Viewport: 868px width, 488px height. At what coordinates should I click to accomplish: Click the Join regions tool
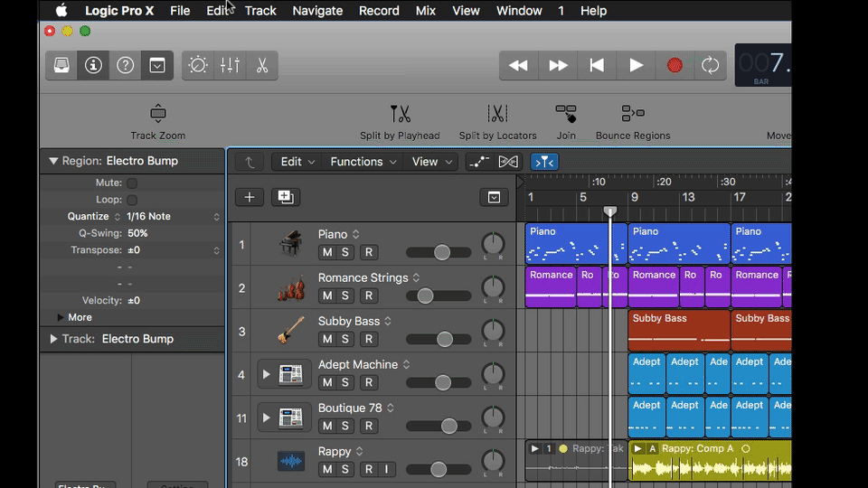point(566,114)
